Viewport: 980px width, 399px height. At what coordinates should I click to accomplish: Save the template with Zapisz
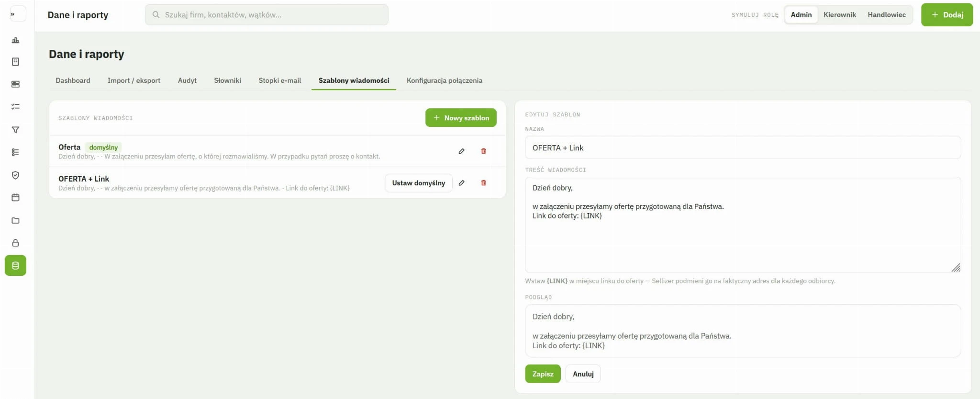point(543,374)
